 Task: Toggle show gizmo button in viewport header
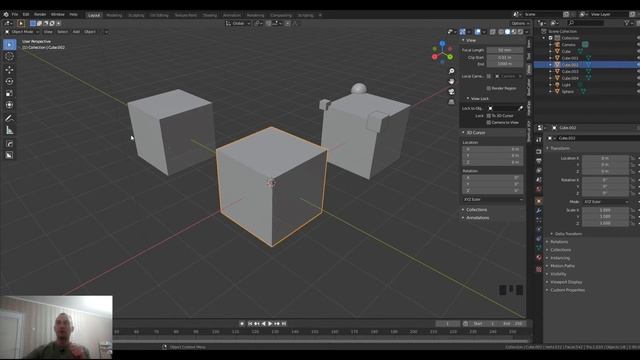tap(462, 32)
